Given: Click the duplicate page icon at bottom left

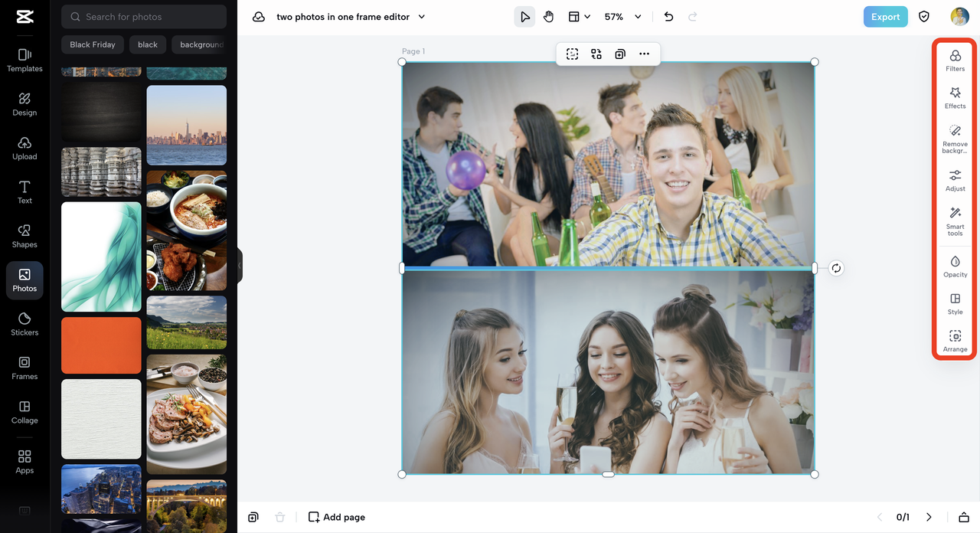Looking at the screenshot, I should tap(253, 517).
